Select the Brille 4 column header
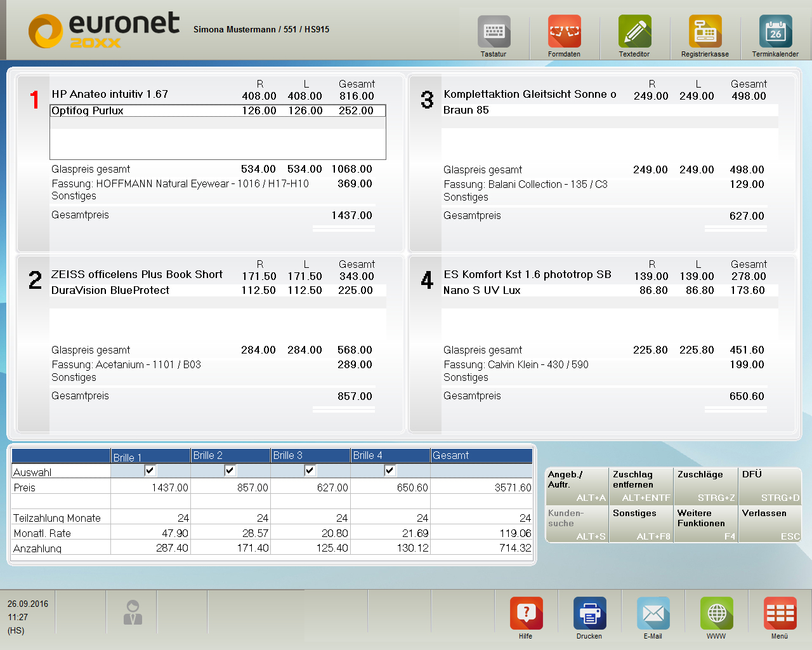 point(391,456)
